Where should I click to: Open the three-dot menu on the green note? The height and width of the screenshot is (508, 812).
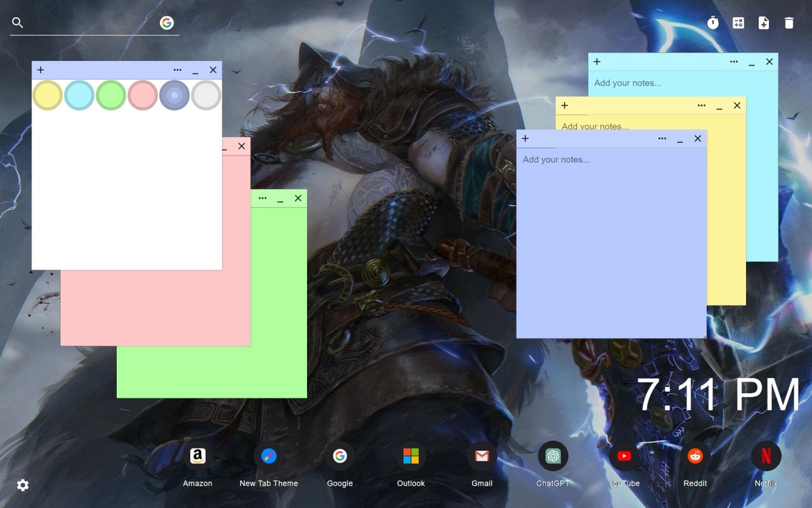point(263,198)
